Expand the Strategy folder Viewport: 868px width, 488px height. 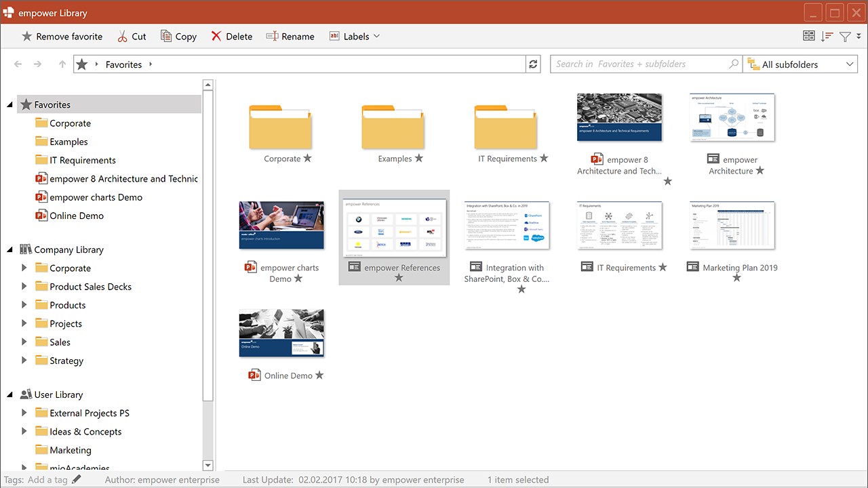click(24, 361)
